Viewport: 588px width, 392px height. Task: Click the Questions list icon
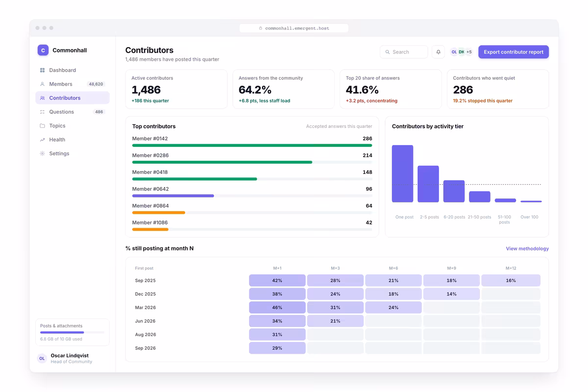coord(42,112)
